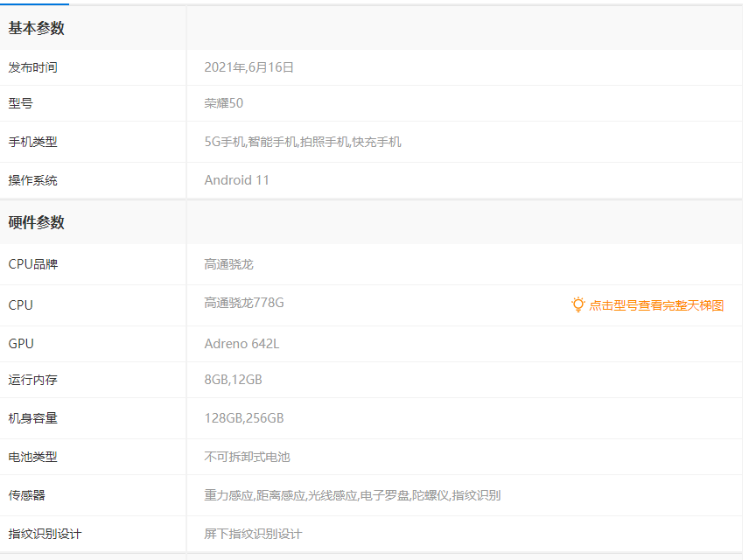Click the 不可拆卸式电池 battery type value
The width and height of the screenshot is (749, 560).
(248, 457)
